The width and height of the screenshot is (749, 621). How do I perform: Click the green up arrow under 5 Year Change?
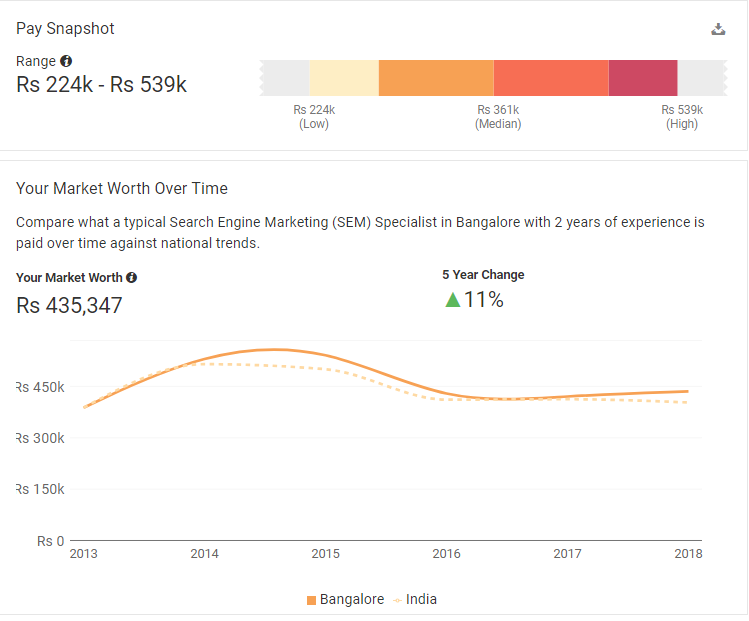pyautogui.click(x=453, y=300)
